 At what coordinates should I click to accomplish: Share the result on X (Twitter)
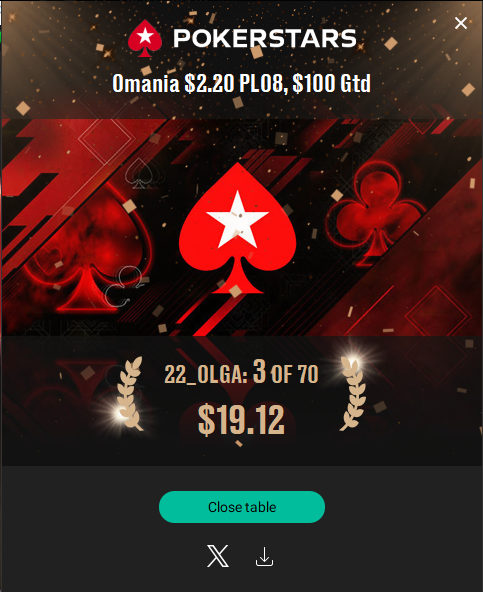(x=218, y=556)
